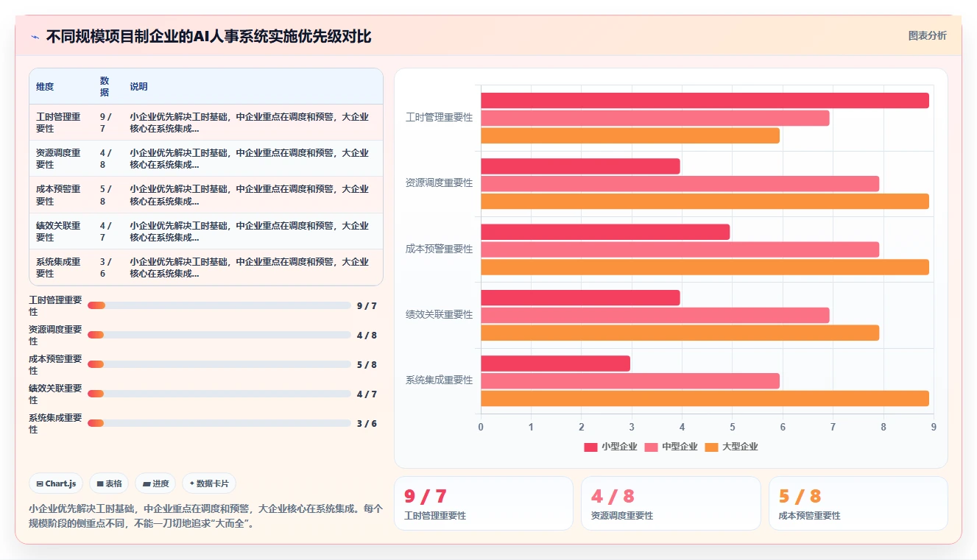Click 大型企业 bar for 资源调度重要性
The width and height of the screenshot is (977, 560).
point(705,201)
